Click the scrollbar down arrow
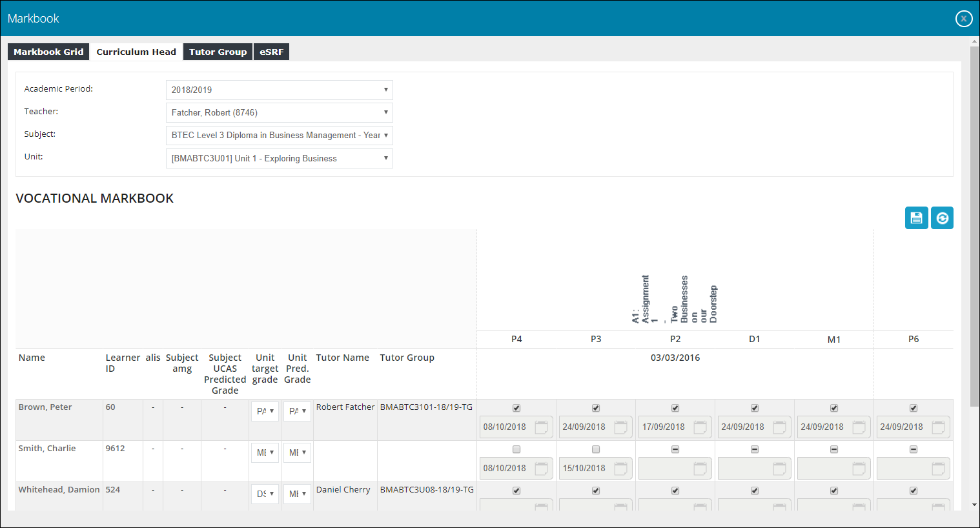Image resolution: width=980 pixels, height=528 pixels. coord(974,505)
